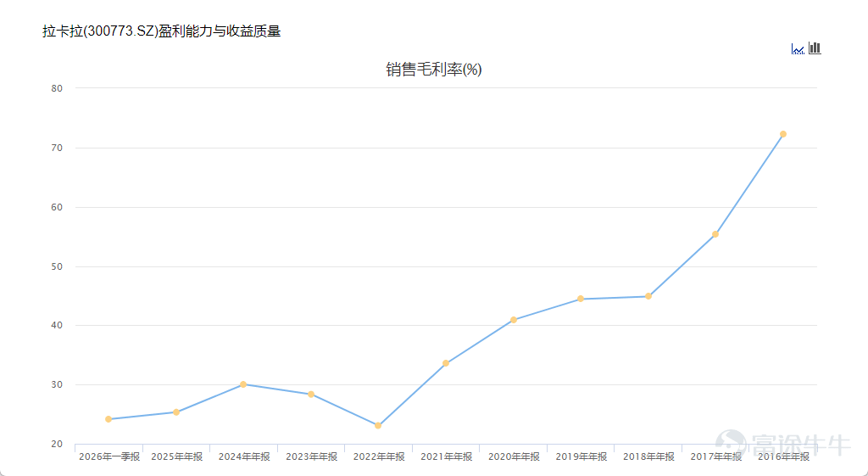The image size is (868, 476).
Task: Click the y-axis value 40
Action: (57, 325)
